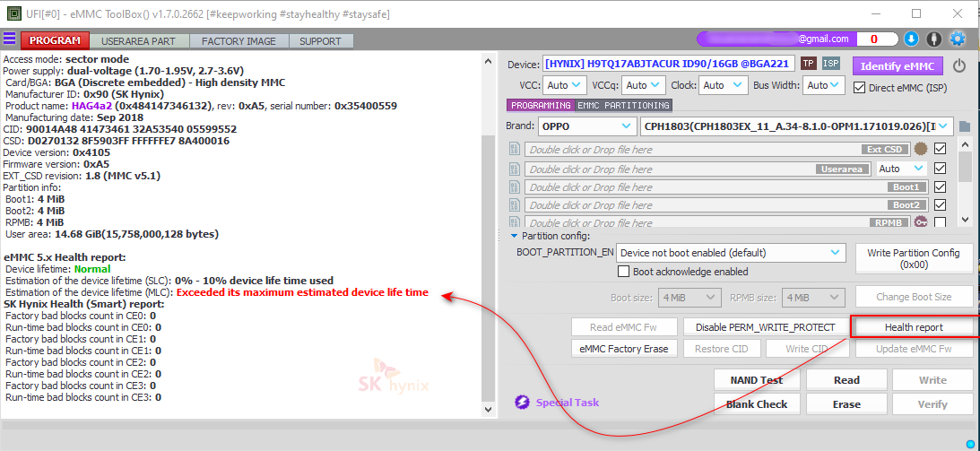Click the Blank Check button
The width and height of the screenshot is (980, 451).
(756, 404)
